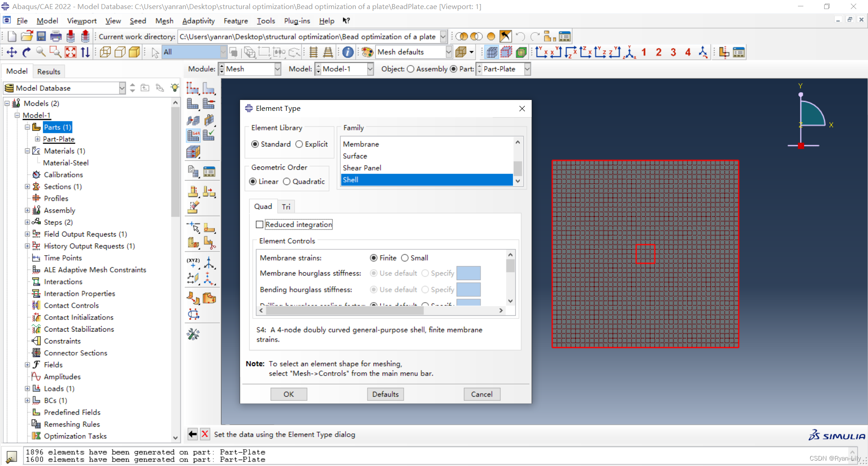
Task: Expand the Loads (1) tree node
Action: point(27,389)
